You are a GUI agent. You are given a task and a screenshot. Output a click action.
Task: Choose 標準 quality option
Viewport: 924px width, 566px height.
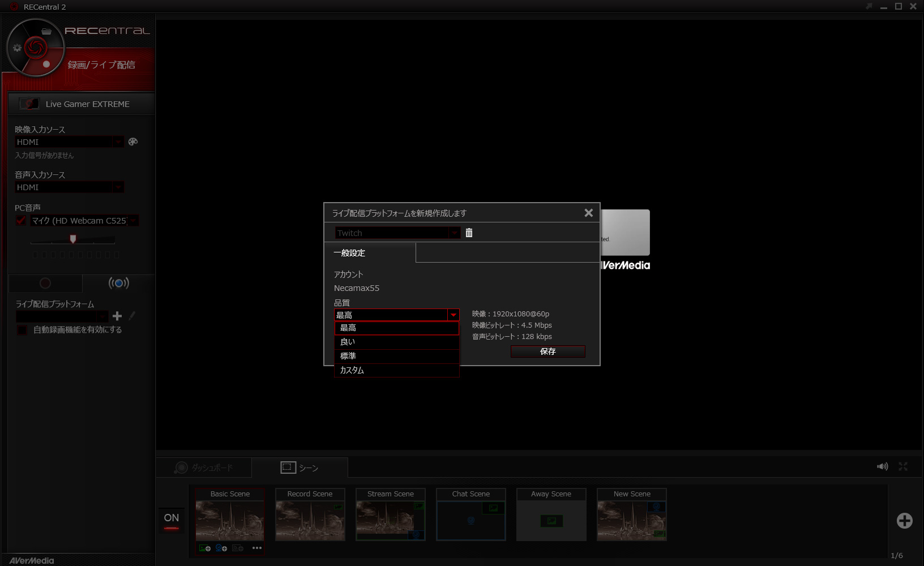click(396, 356)
